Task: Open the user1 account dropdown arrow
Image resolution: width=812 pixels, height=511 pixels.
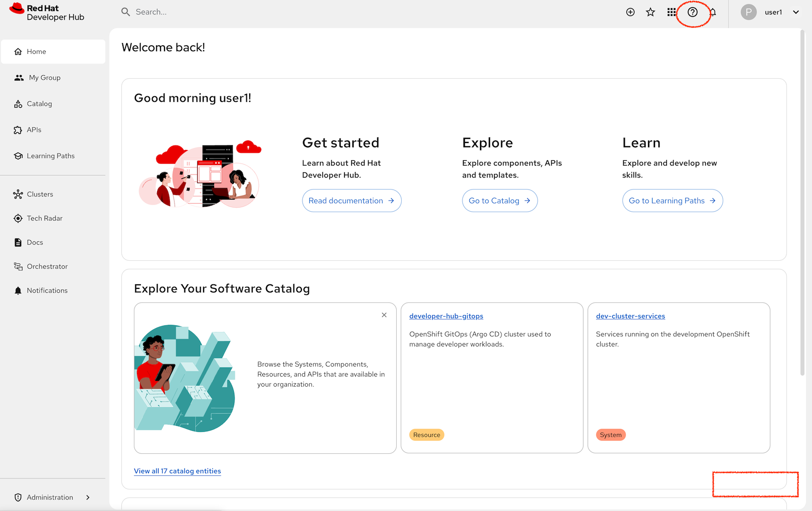Action: click(796, 13)
